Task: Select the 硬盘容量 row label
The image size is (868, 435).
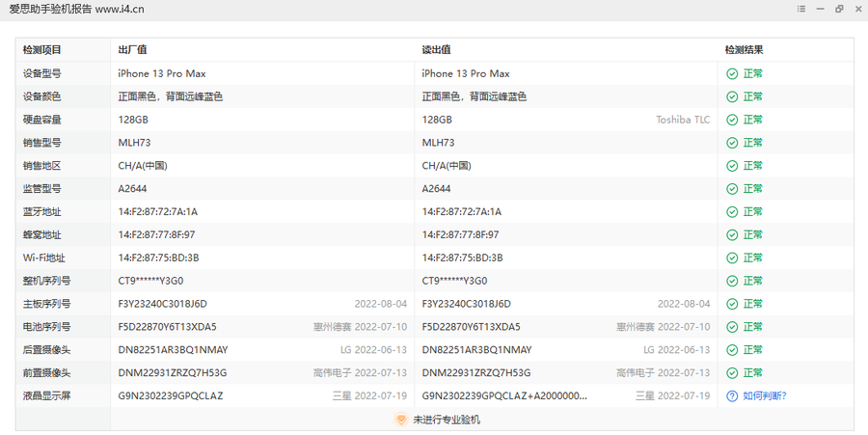Action: [x=42, y=120]
